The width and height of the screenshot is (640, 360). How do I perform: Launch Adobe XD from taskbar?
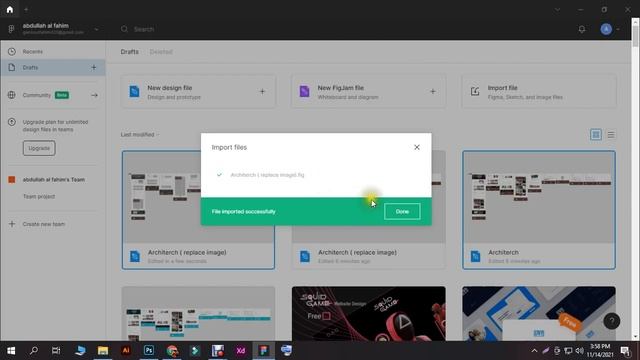[x=241, y=351]
